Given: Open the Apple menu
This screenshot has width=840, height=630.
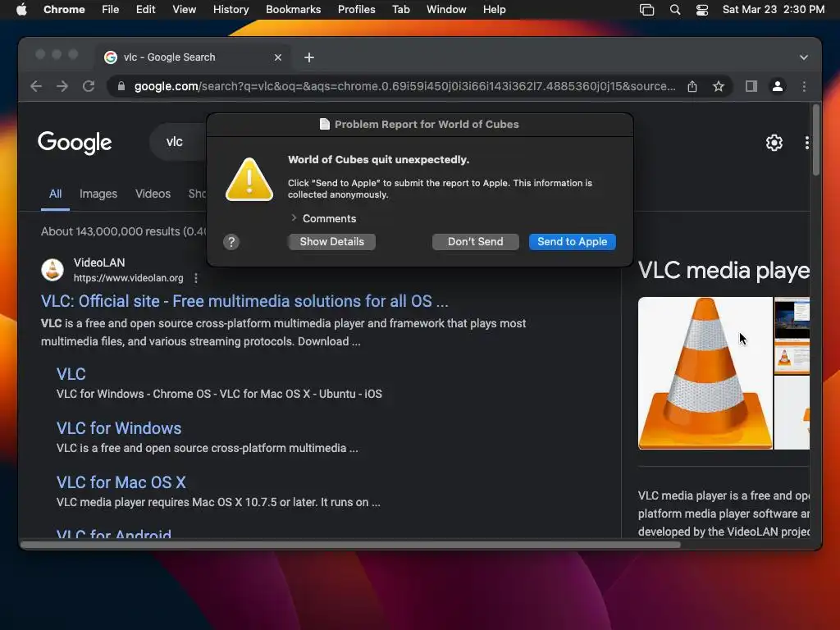Looking at the screenshot, I should click(21, 10).
